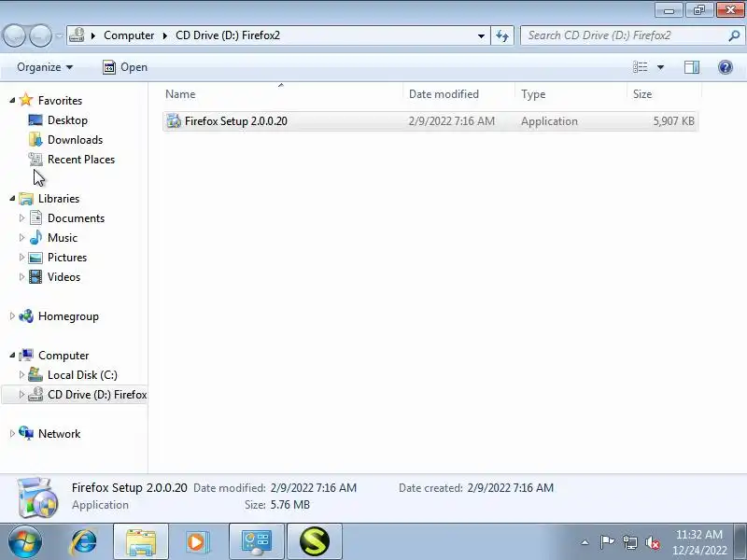The image size is (747, 560).
Task: Open the Music library
Action: (63, 238)
